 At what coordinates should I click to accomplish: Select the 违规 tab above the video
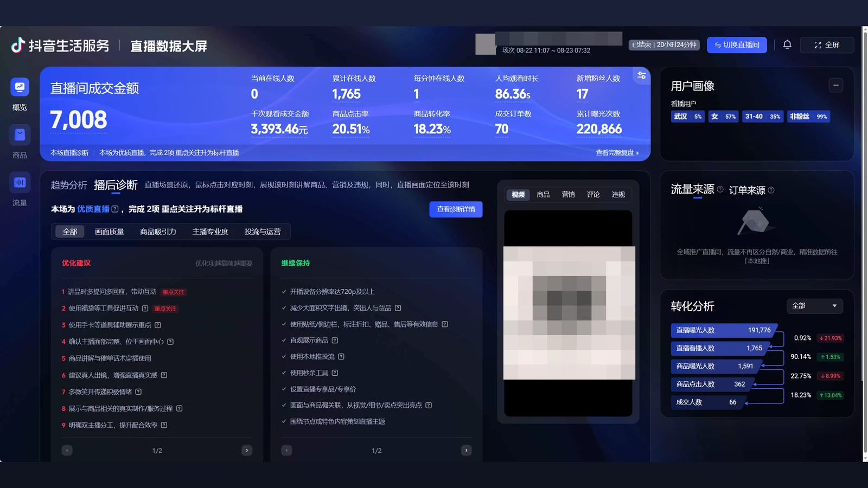tap(618, 195)
